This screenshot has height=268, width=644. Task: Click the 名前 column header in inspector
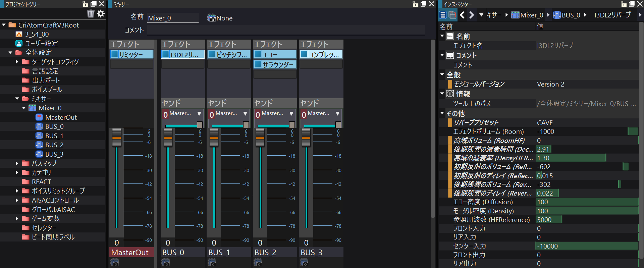[446, 26]
